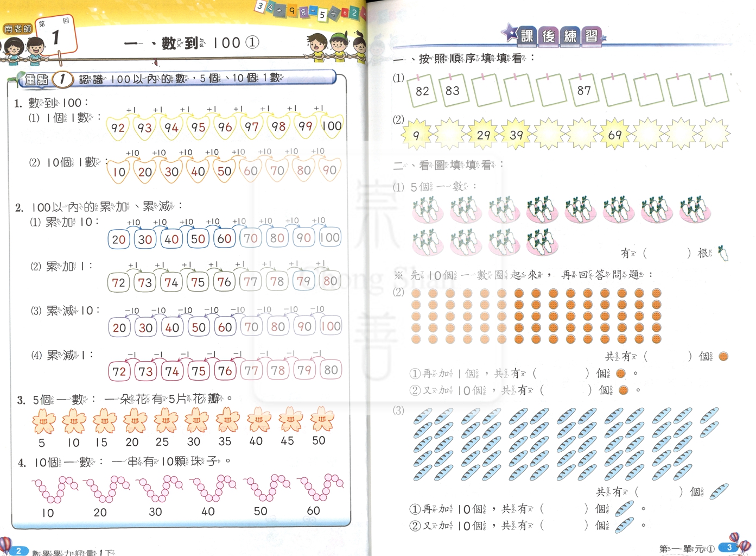Click the first radish plate in top row

click(428, 210)
